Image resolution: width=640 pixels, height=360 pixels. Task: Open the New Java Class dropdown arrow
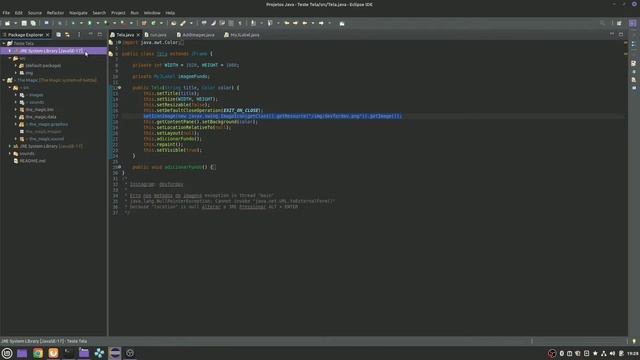coord(161,23)
